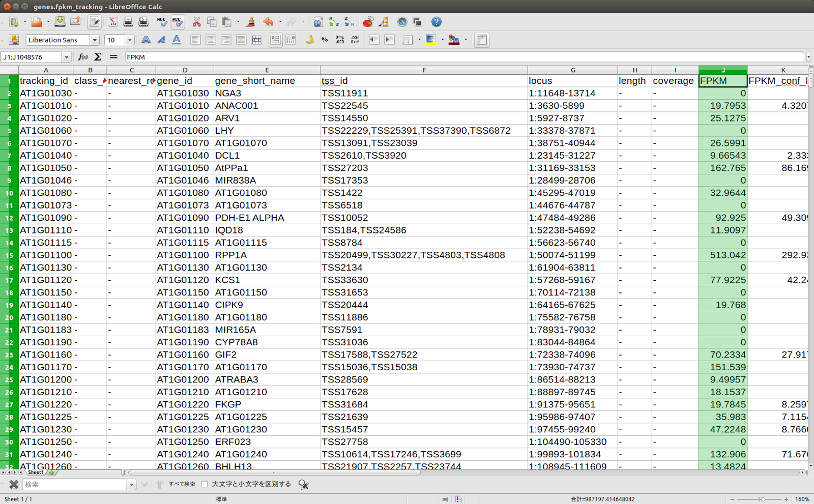
Task: Click the Sum sigma icon
Action: click(98, 57)
